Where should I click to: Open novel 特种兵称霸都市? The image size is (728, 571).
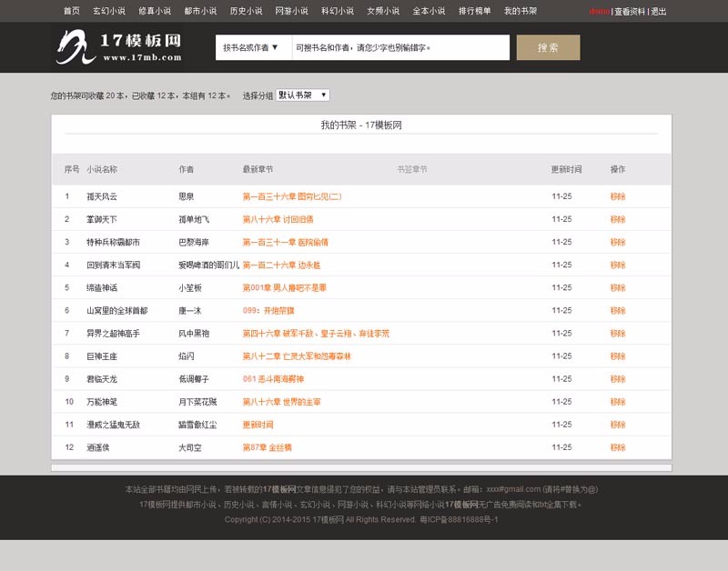coord(113,242)
